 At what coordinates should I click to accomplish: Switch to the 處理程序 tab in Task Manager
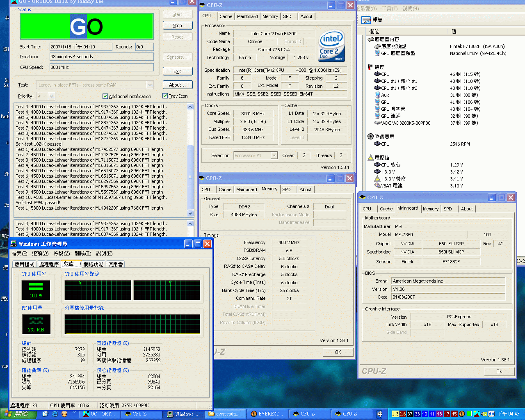point(49,265)
